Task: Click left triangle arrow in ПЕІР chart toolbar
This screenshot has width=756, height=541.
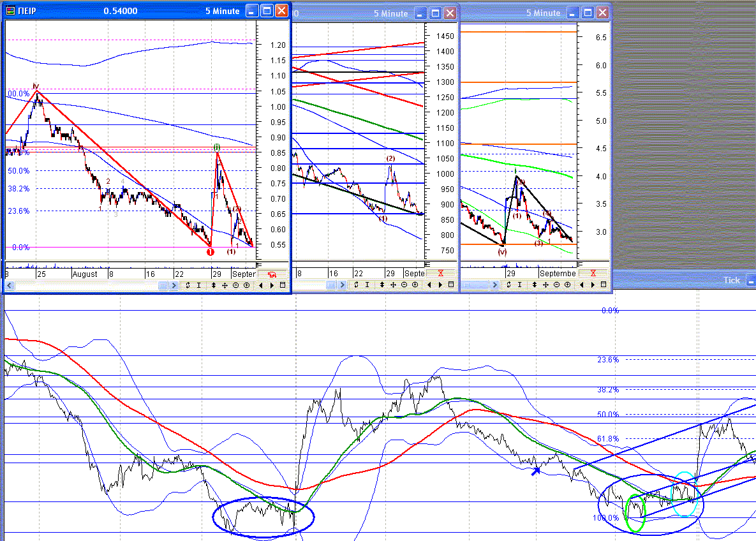Action: (x=261, y=285)
